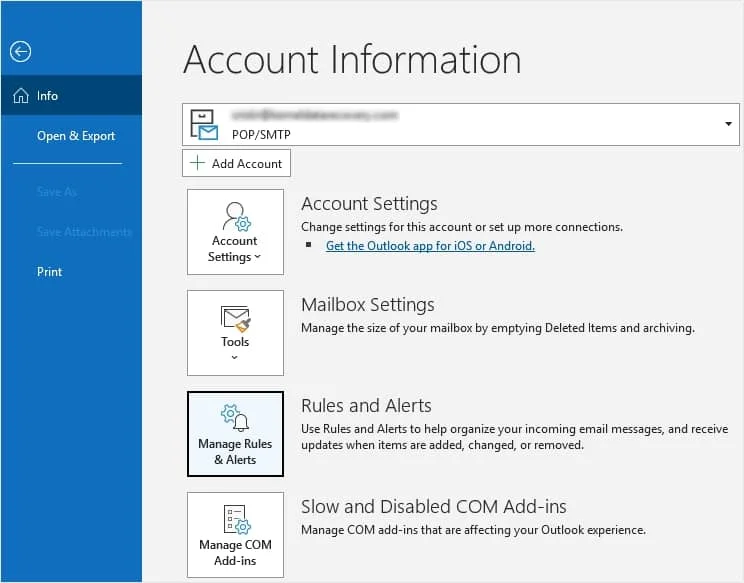Click the Manage COM Add-ins list-gear icon

236,519
